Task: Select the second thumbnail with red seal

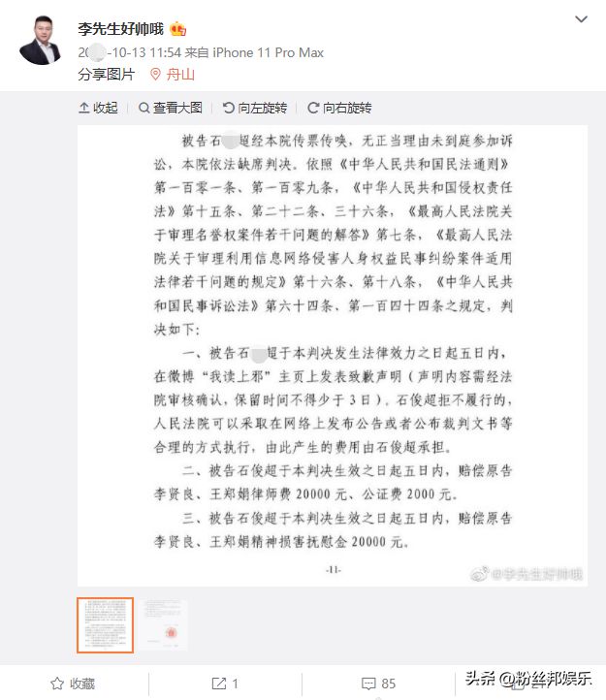Action: 164,625
